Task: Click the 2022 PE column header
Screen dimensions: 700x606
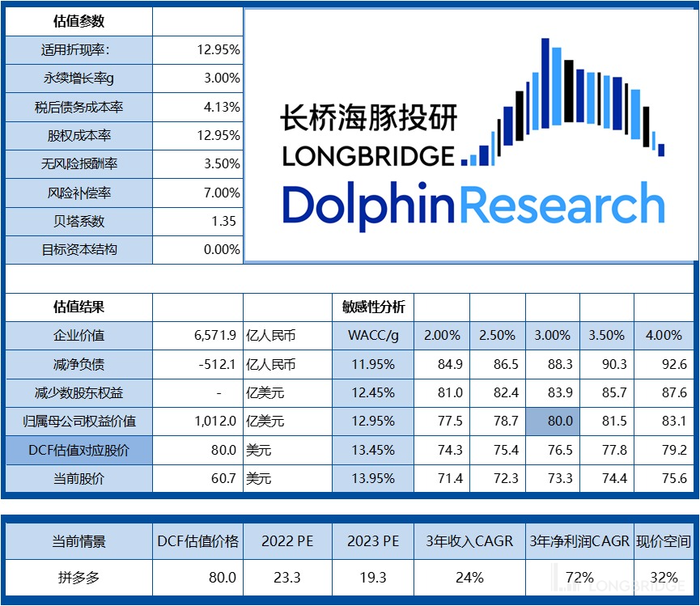Action: tap(287, 541)
